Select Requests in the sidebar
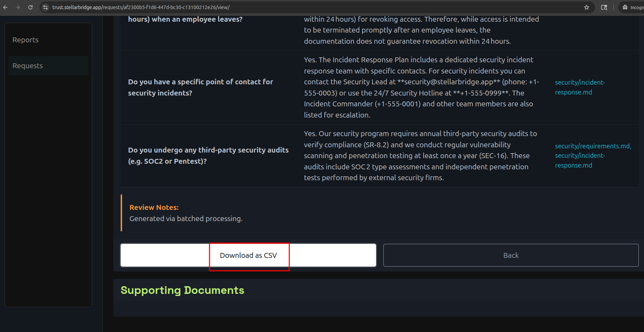Image resolution: width=644 pixels, height=332 pixels. (27, 65)
